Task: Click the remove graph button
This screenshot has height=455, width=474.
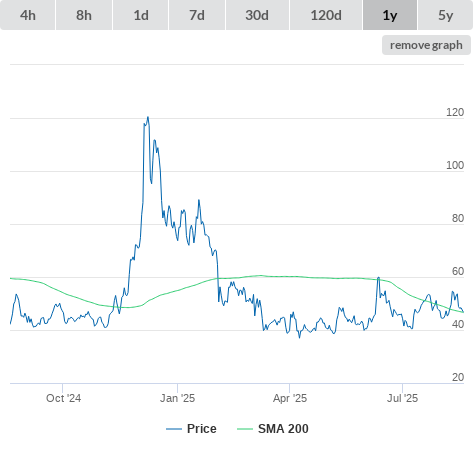Action: [x=426, y=45]
